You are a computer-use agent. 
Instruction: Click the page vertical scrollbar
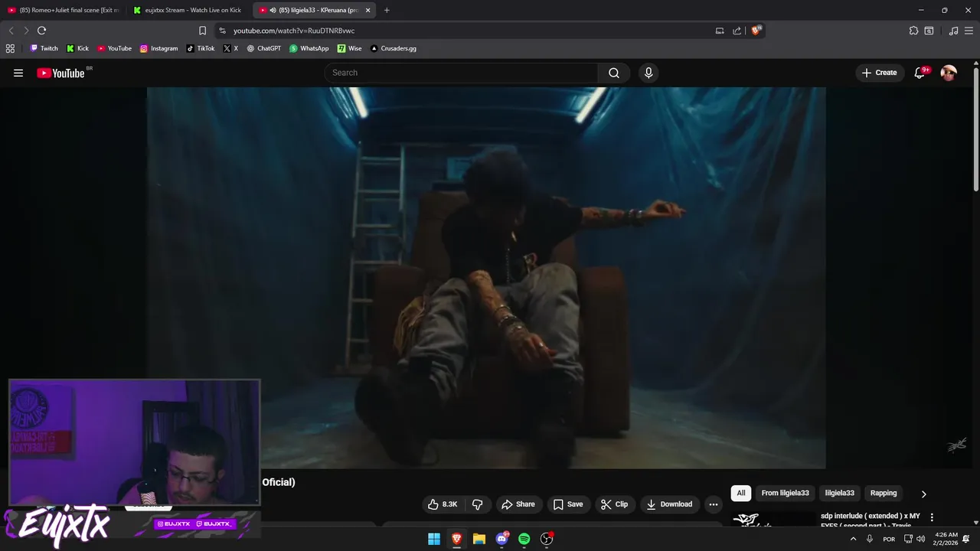coord(976,130)
